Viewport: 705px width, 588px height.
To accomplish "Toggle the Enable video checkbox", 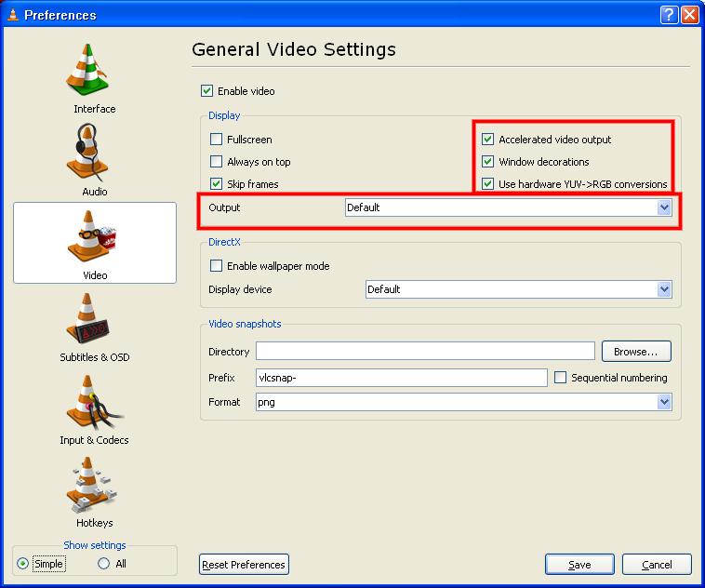I will (x=206, y=91).
